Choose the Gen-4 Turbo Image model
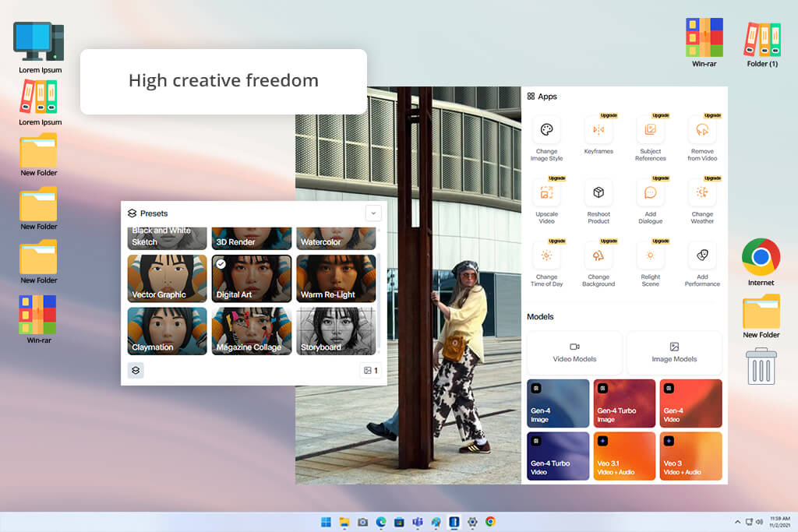This screenshot has height=532, width=798. click(624, 403)
